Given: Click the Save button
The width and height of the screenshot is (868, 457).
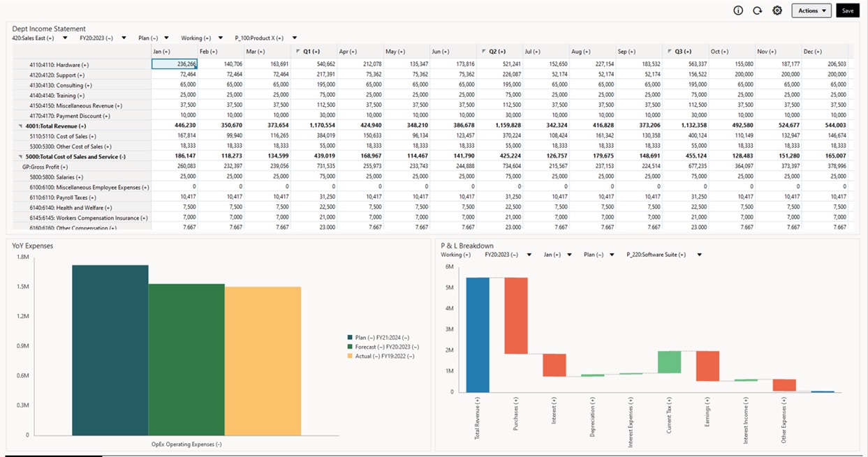Looking at the screenshot, I should click(847, 10).
